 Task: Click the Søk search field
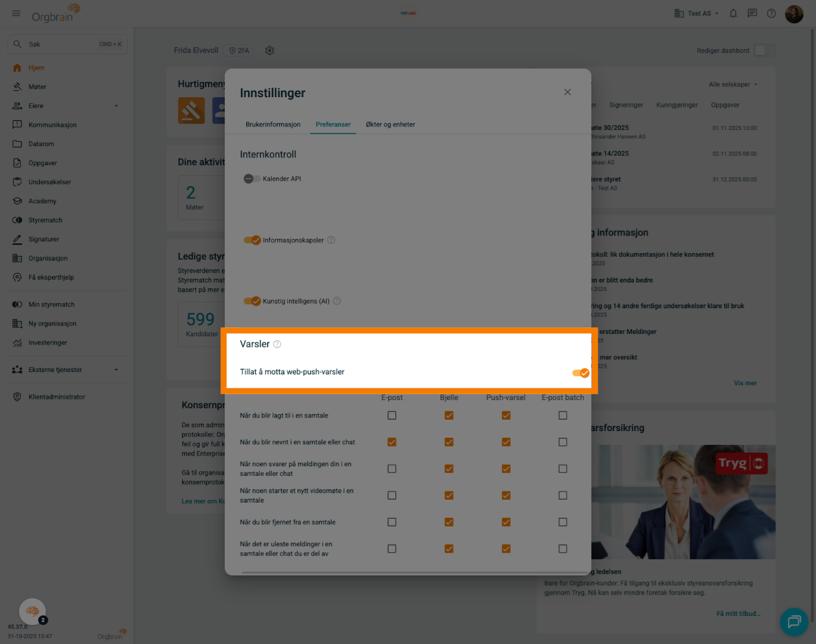tap(67, 44)
